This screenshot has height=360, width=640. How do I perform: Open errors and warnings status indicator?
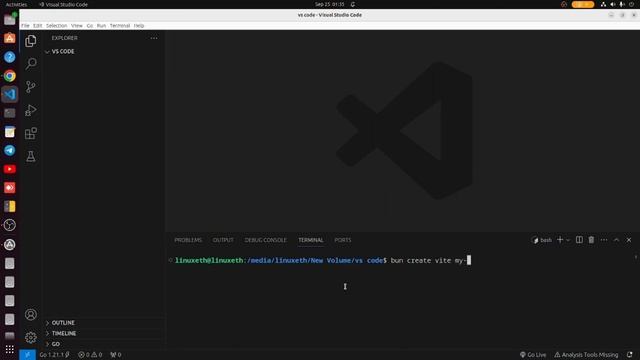(x=90, y=355)
